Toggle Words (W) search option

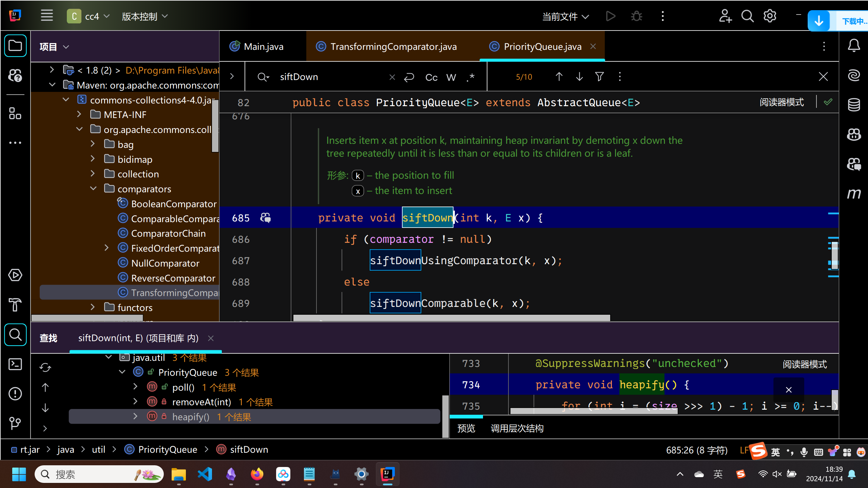(x=451, y=78)
